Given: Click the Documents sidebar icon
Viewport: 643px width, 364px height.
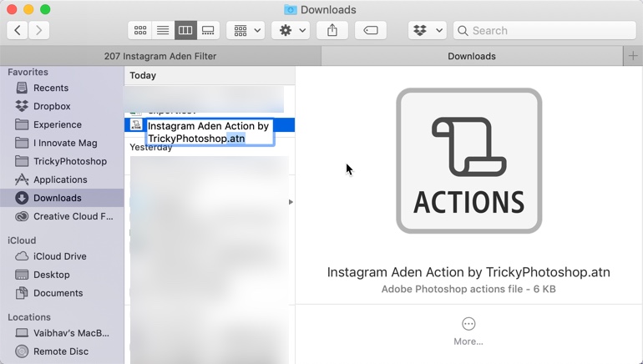Looking at the screenshot, I should point(22,293).
